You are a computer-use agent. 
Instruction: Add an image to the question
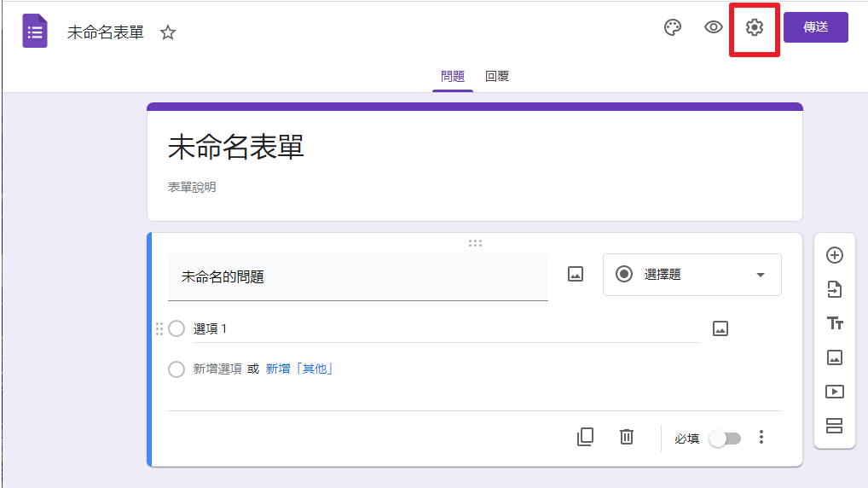[x=576, y=274]
